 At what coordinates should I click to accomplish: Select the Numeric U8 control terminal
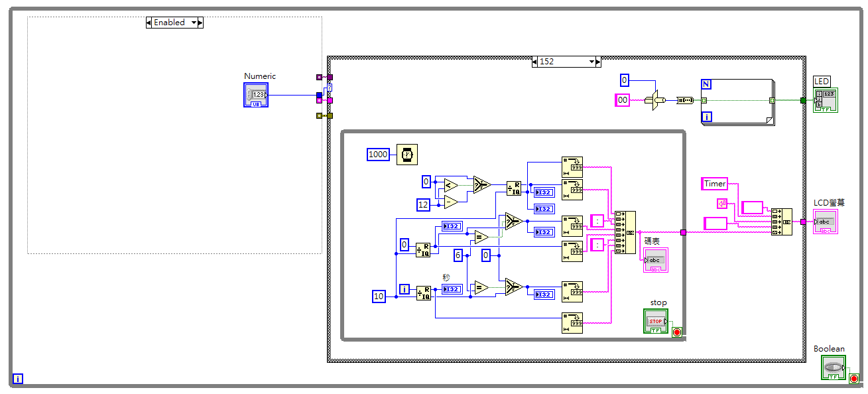point(256,95)
